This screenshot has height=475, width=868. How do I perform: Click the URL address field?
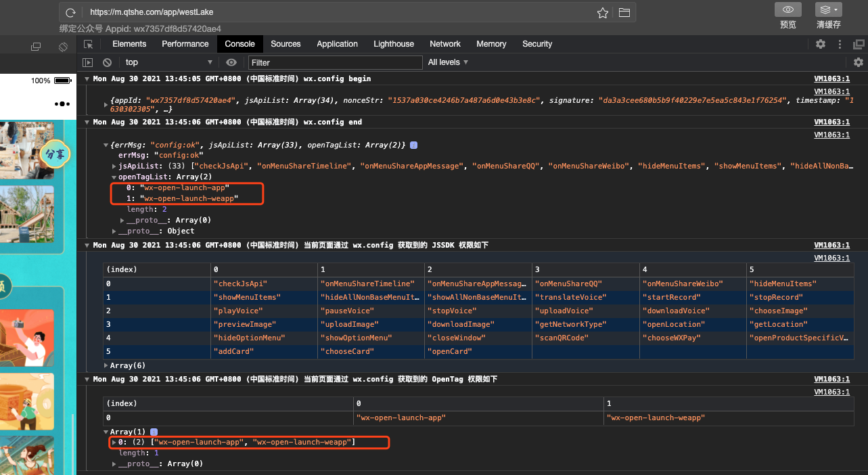point(338,12)
